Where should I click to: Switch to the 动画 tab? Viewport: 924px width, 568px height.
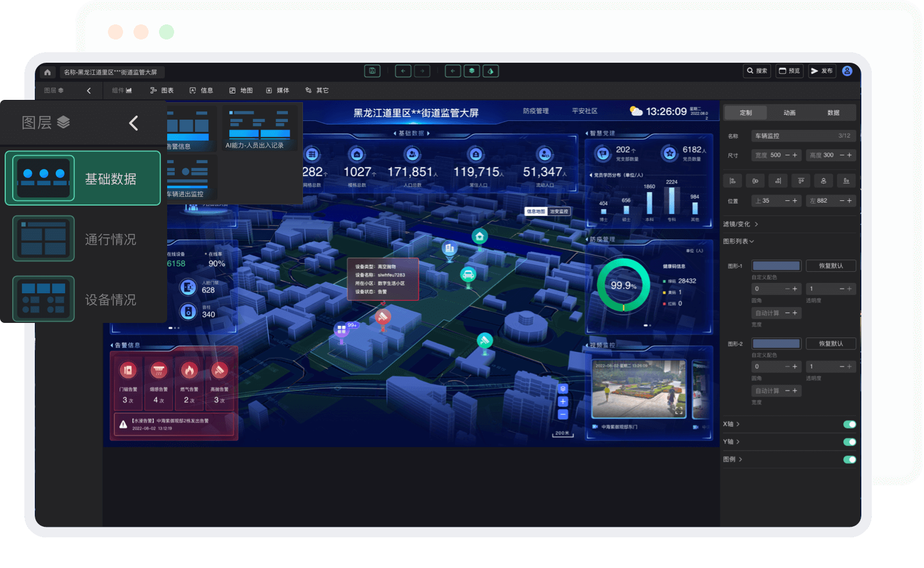point(789,113)
